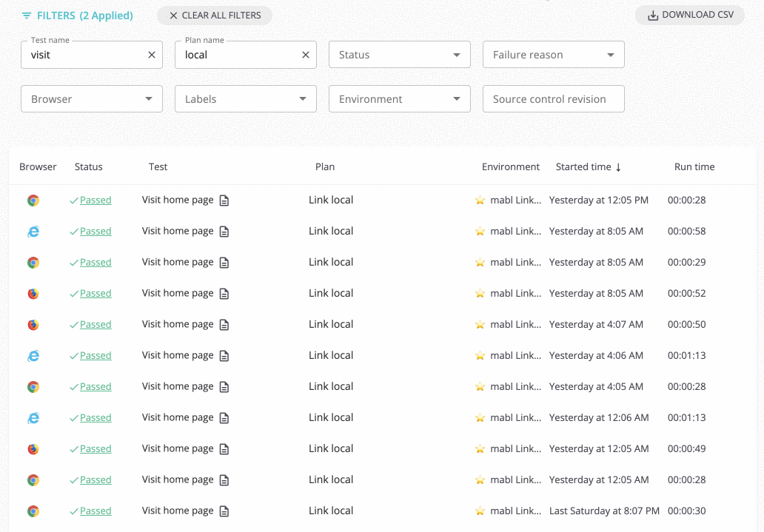Click document icon for 4:05 AM run

[x=224, y=387]
